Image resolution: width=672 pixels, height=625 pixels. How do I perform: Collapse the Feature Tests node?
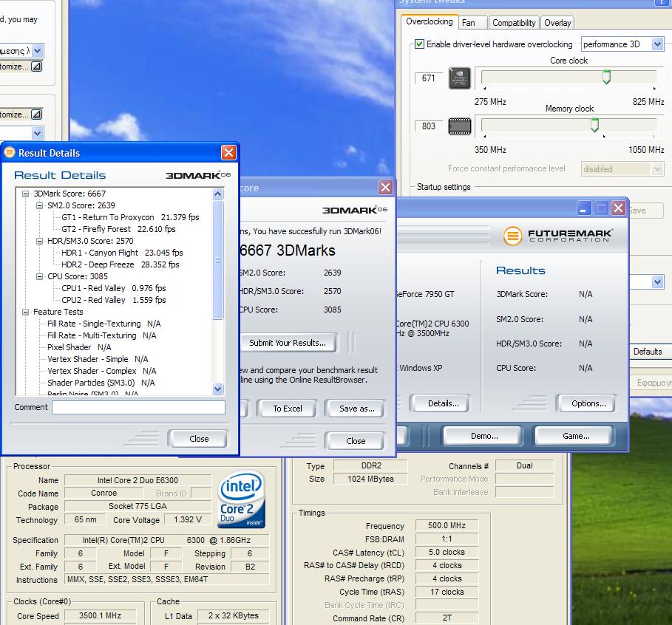click(x=26, y=312)
